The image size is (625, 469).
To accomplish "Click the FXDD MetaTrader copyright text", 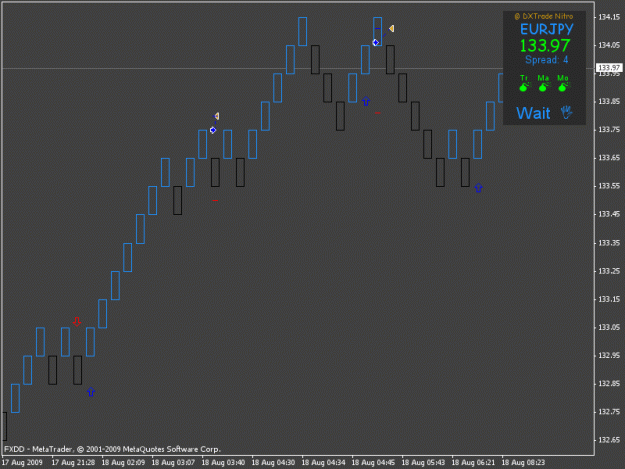I will [x=112, y=449].
